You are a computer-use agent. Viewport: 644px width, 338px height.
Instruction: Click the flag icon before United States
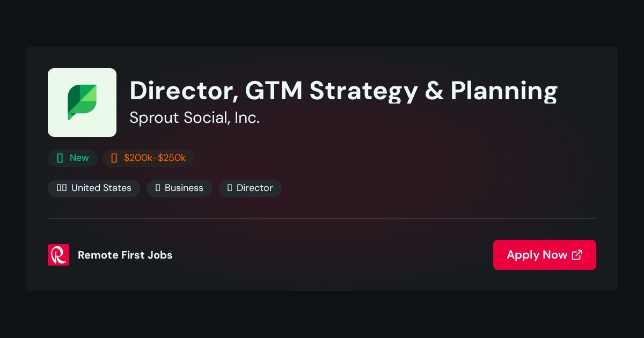(62, 188)
